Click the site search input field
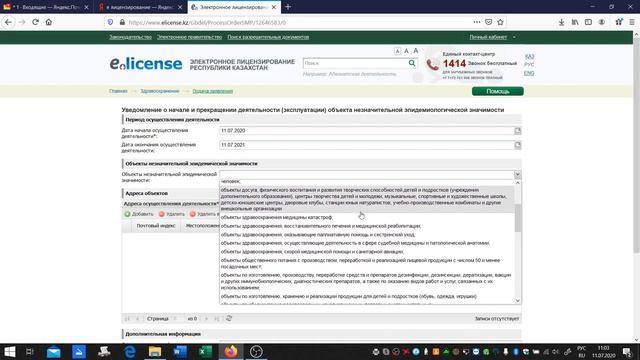640x360 pixels. [x=355, y=63]
